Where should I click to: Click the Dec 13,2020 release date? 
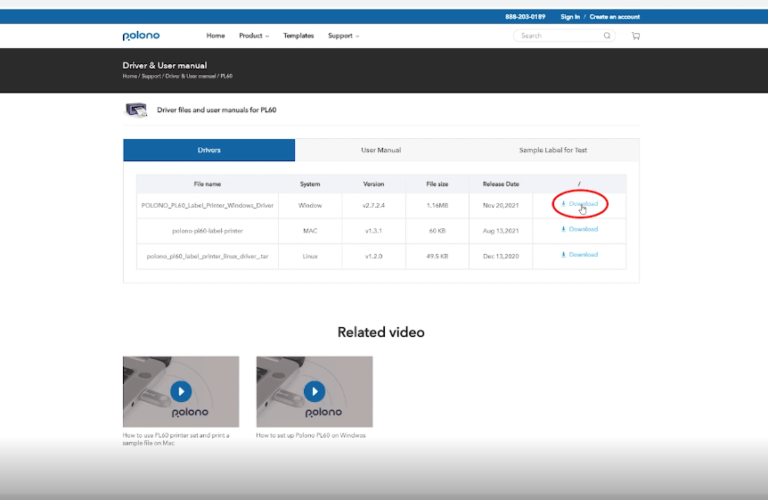coord(501,256)
